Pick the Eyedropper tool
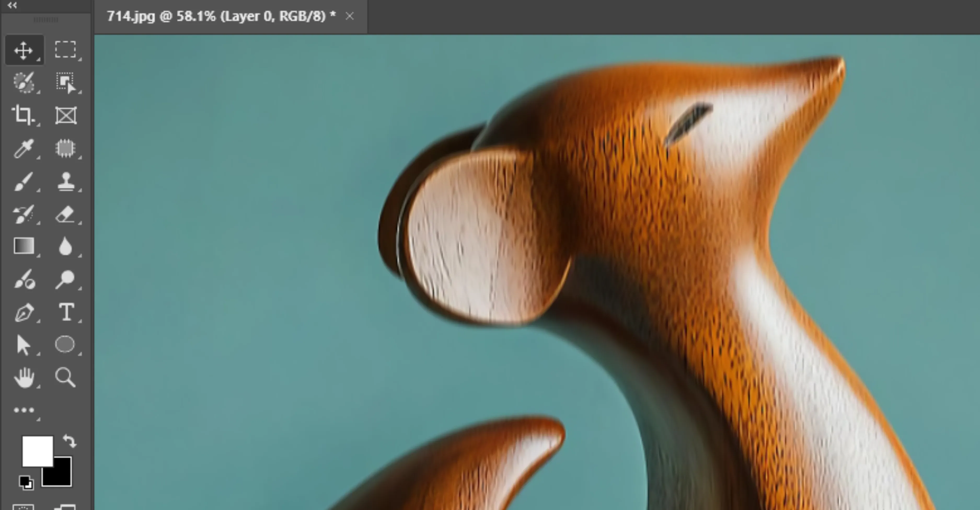 click(24, 148)
